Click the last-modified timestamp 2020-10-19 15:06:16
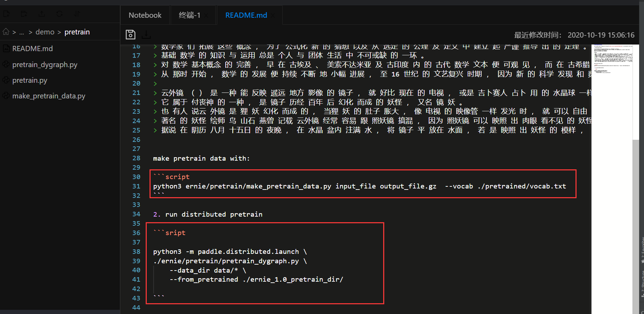644x314 pixels. pyautogui.click(x=601, y=35)
